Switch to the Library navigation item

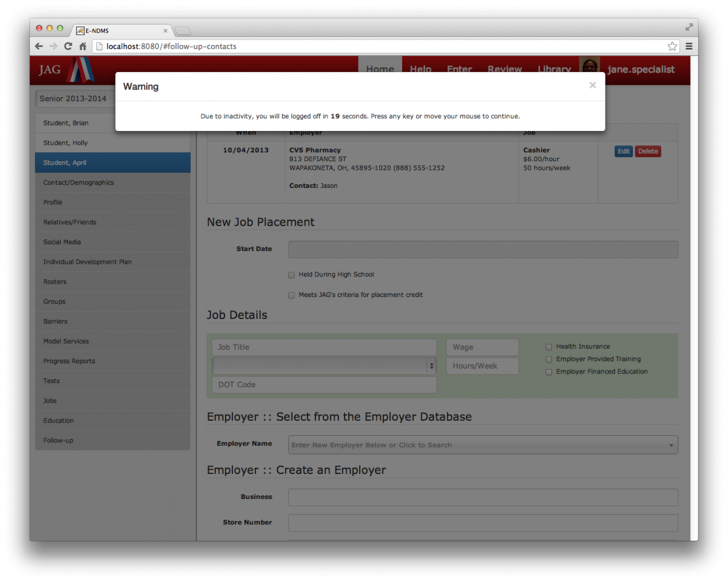553,69
